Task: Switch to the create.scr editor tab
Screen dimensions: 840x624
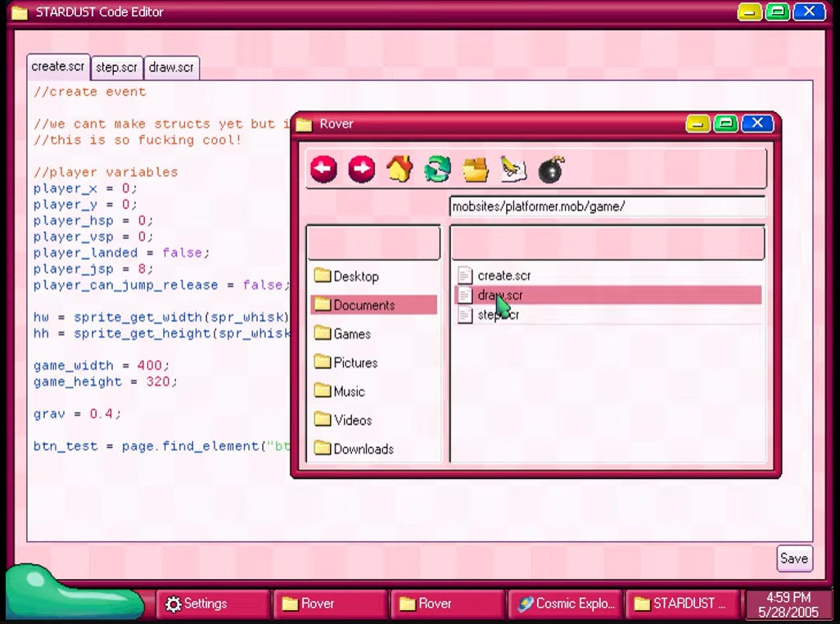Action: [58, 66]
